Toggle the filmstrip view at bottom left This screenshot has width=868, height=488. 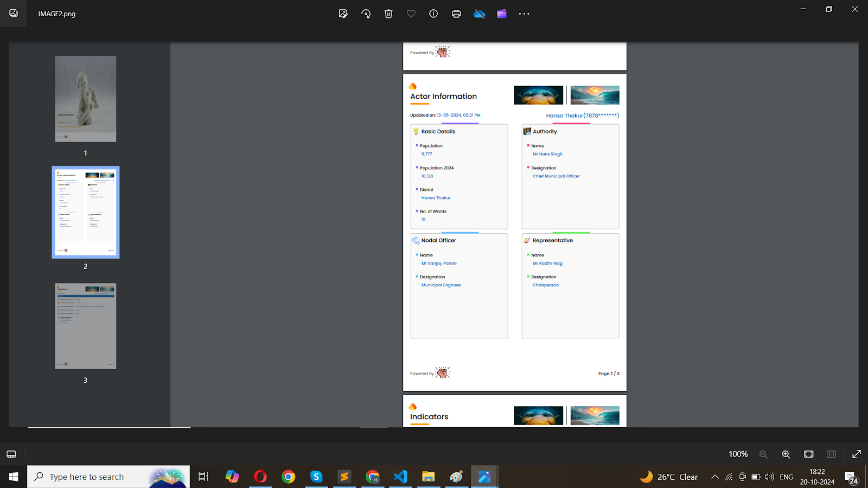[x=11, y=454]
